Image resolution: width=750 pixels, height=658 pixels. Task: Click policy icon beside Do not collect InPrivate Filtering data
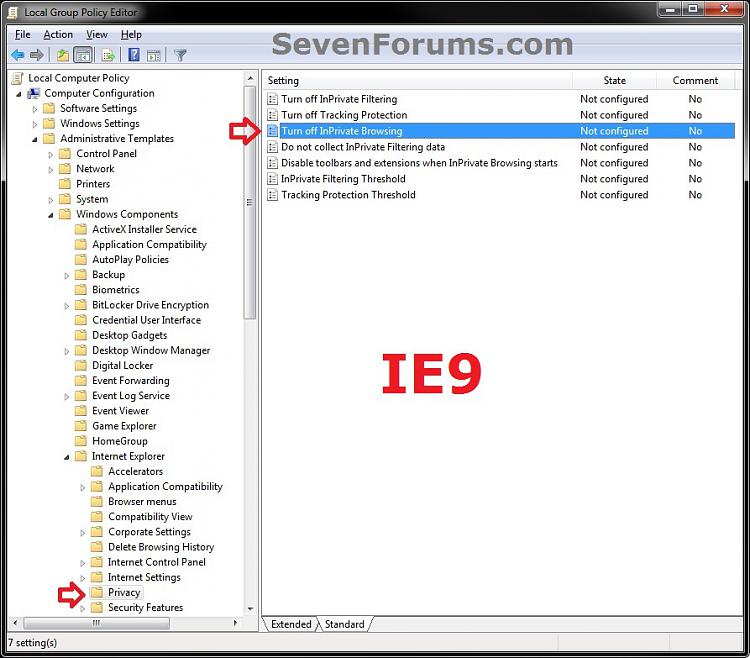pyautogui.click(x=272, y=147)
